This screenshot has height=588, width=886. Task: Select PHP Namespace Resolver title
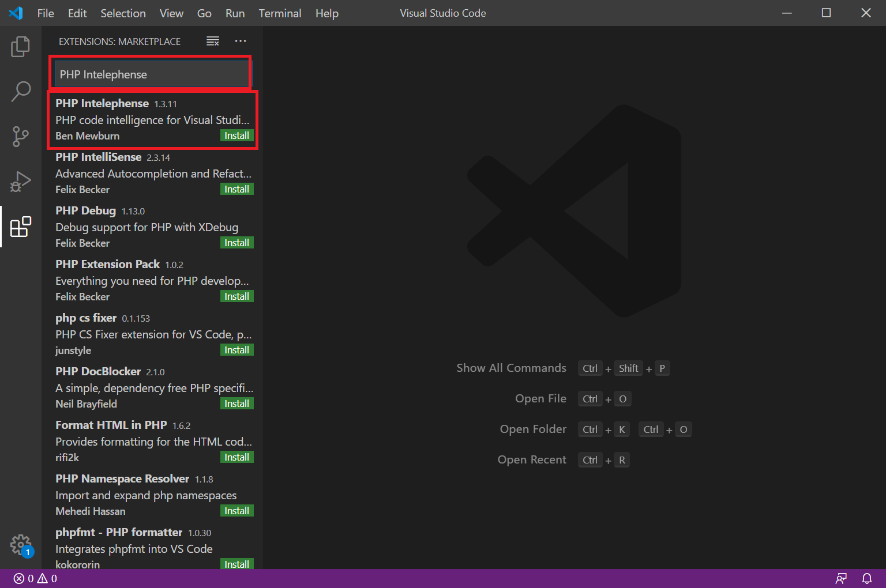(122, 478)
